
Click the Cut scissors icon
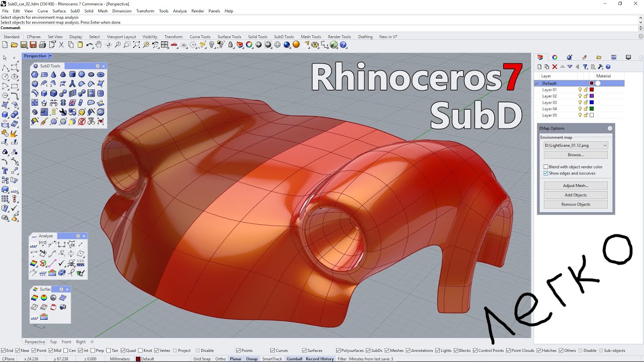point(61,45)
